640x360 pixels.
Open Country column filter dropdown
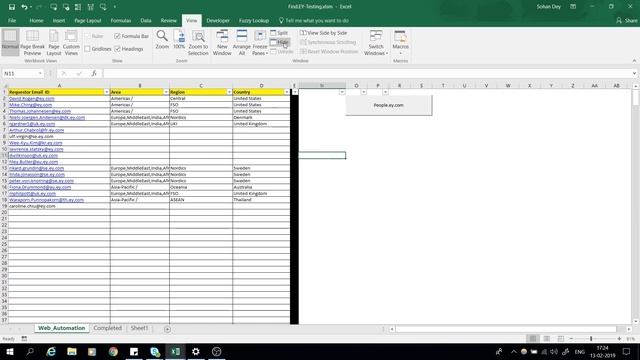click(287, 92)
